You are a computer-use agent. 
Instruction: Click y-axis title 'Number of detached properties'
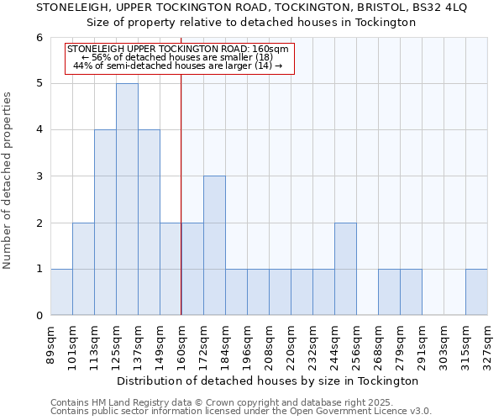pos(7,181)
